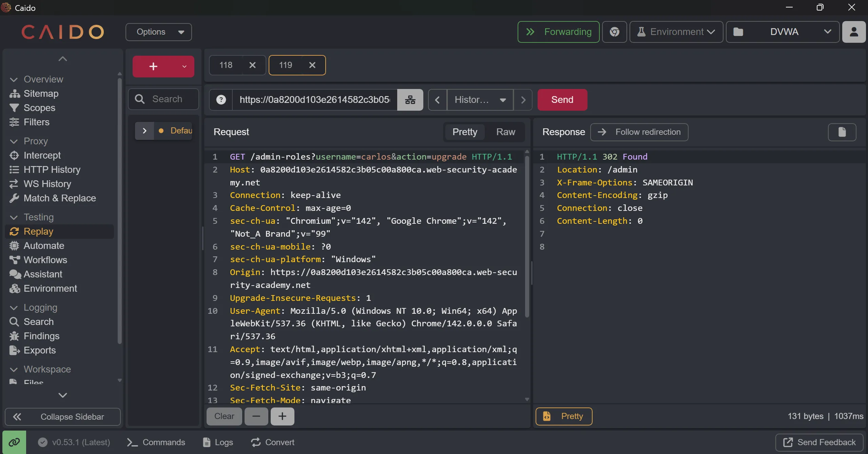This screenshot has height=454, width=868.
Task: Toggle the Forwarding intercept button
Action: [x=558, y=32]
